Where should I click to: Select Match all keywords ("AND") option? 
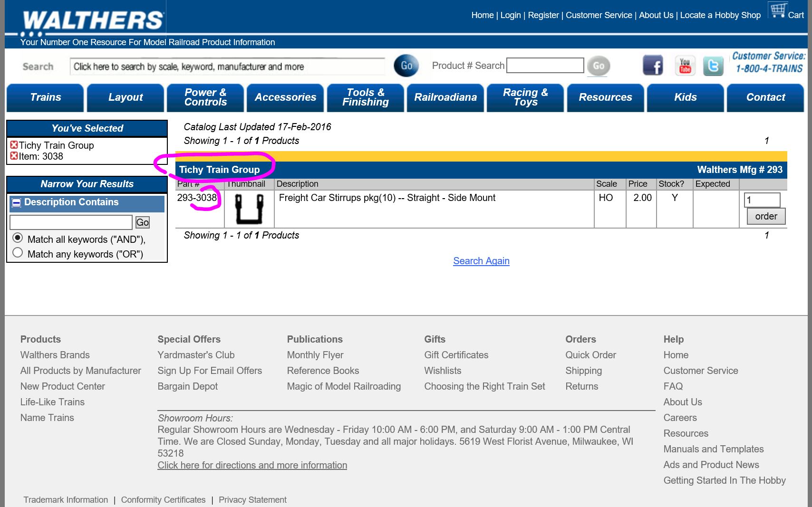click(18, 238)
